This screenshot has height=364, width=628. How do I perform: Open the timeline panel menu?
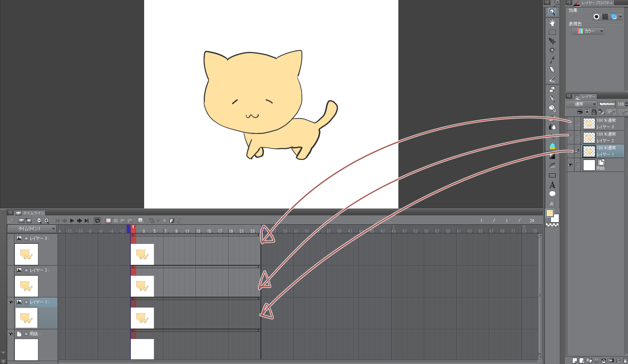click(x=10, y=213)
